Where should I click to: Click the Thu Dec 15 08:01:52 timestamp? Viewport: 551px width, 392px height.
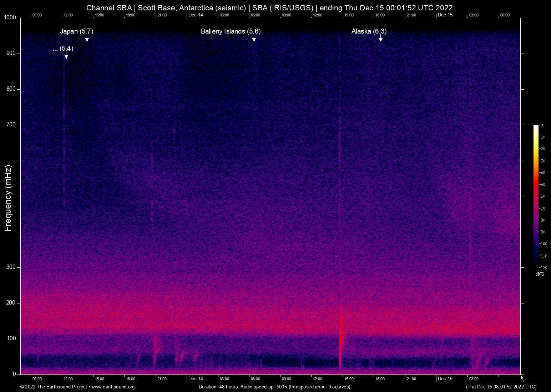pyautogui.click(x=501, y=387)
